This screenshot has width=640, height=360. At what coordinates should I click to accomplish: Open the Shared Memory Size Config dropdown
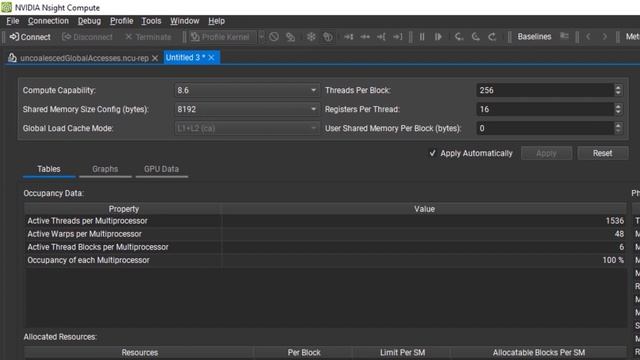click(x=247, y=109)
